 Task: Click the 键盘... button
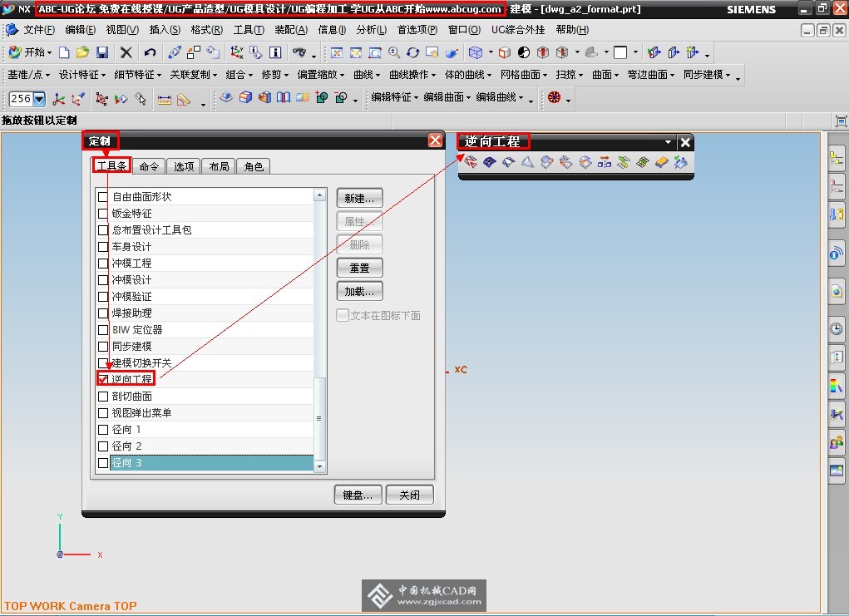(358, 495)
